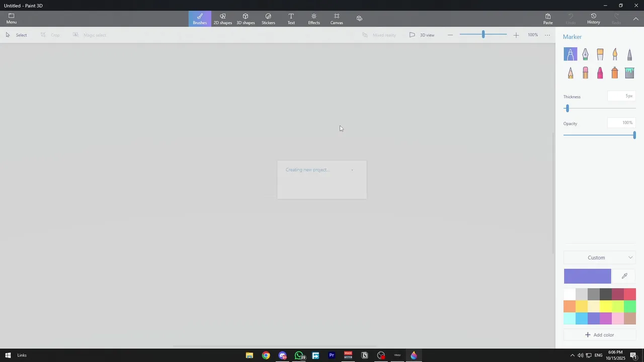
Task: Switch to the Brushes tab
Action: tap(200, 19)
